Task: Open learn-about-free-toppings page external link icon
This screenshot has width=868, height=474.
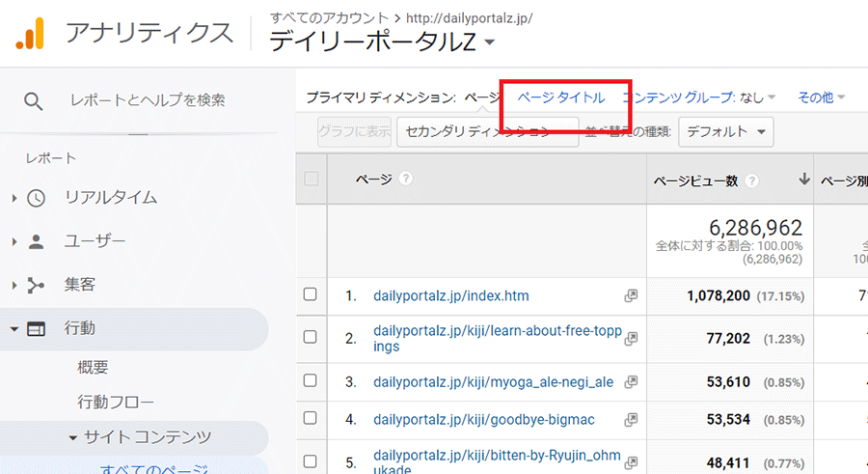Action: (631, 339)
